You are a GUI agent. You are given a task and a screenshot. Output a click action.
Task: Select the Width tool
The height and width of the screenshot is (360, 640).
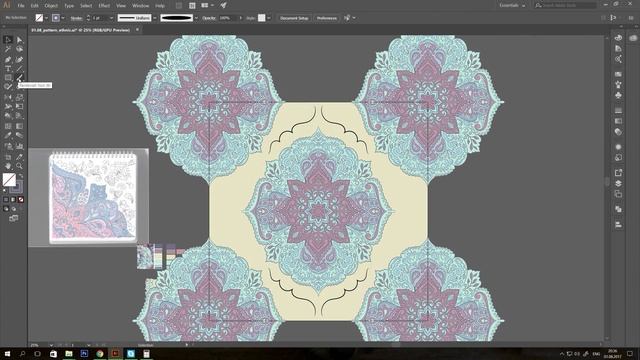(8, 107)
